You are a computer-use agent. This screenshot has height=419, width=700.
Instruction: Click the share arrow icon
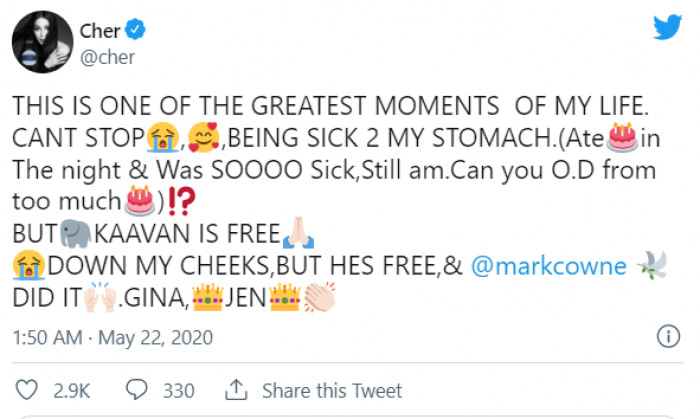point(237,390)
